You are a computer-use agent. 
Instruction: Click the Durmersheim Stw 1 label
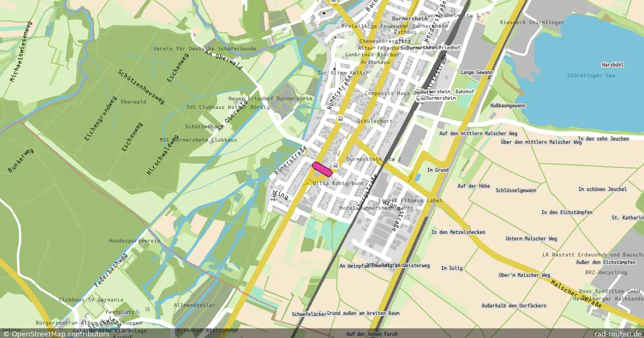point(451,16)
